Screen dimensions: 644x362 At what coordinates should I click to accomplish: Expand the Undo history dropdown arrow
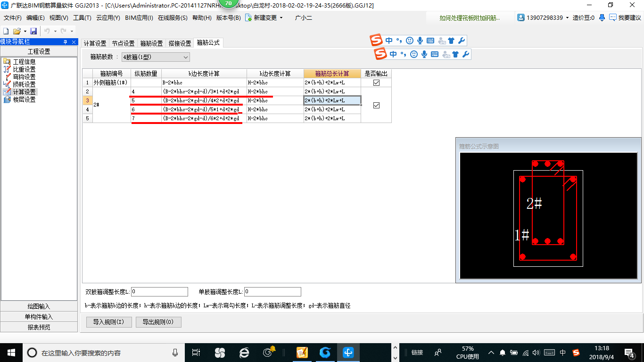pos(55,31)
